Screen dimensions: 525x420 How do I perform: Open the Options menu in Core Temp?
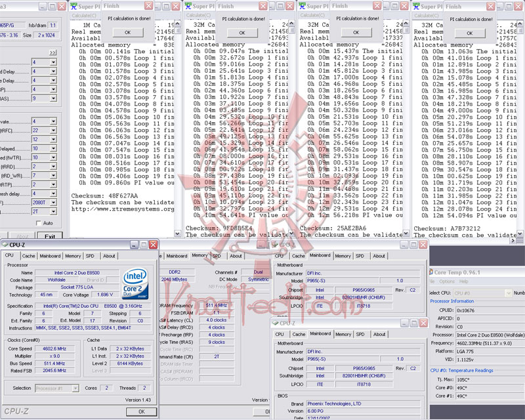[x=447, y=282]
